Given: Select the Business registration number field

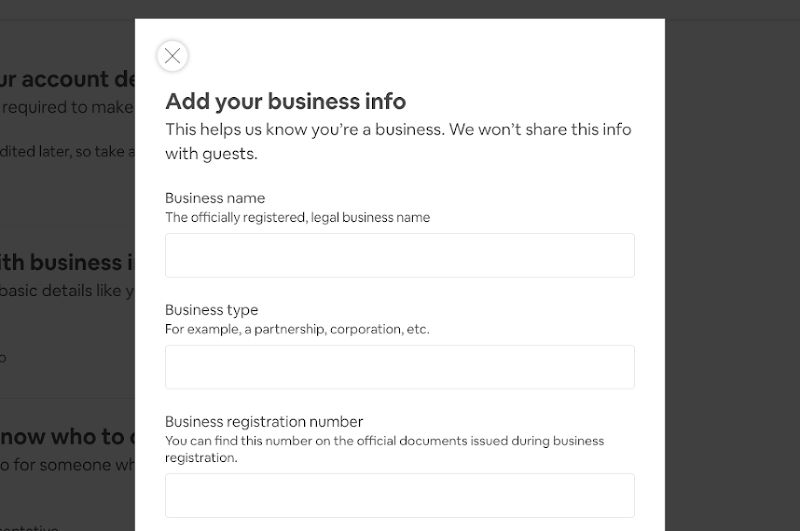Looking at the screenshot, I should coord(399,495).
